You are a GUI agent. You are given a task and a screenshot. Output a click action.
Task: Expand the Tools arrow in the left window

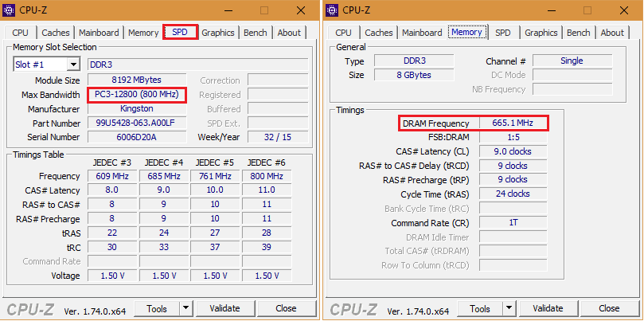coord(185,308)
